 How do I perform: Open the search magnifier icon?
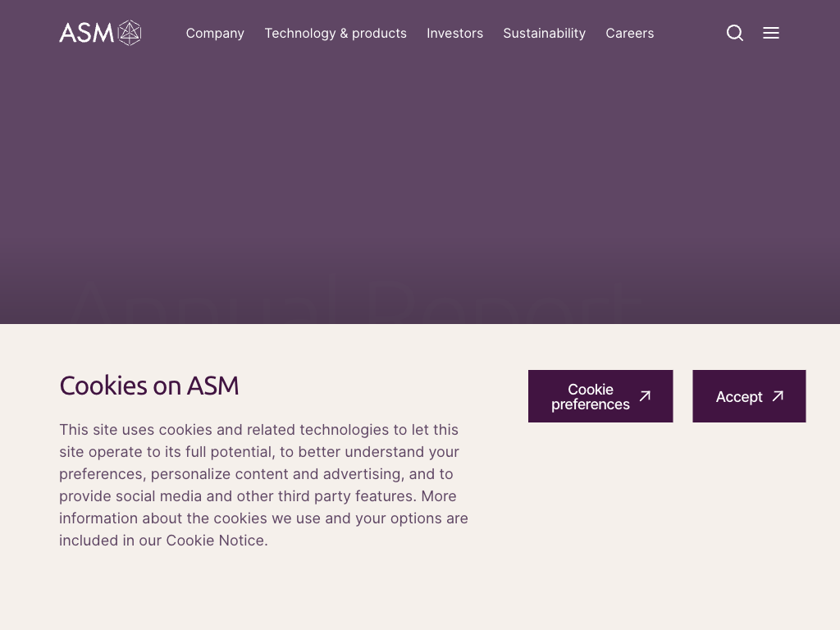(x=735, y=33)
